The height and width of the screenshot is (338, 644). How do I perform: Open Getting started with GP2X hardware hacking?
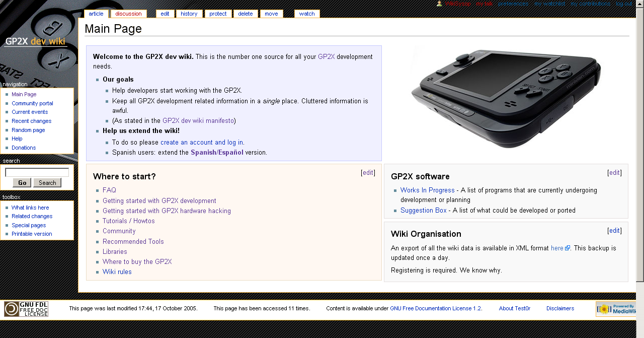[167, 211]
